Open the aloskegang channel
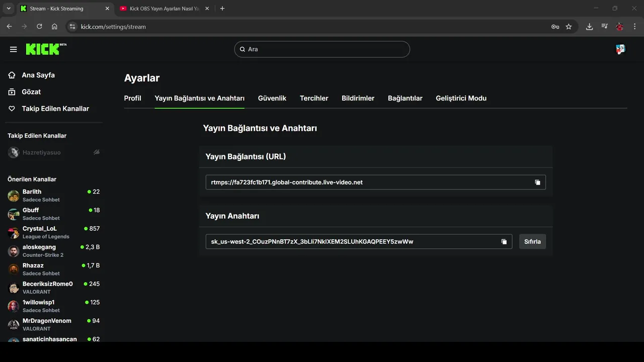This screenshot has height=362, width=644. pos(53,251)
